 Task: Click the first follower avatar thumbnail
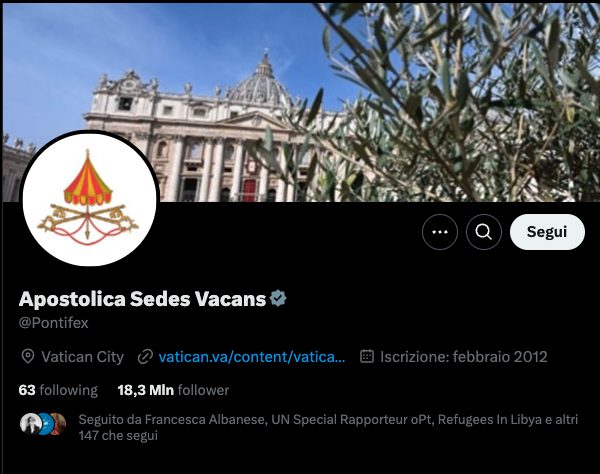29,424
